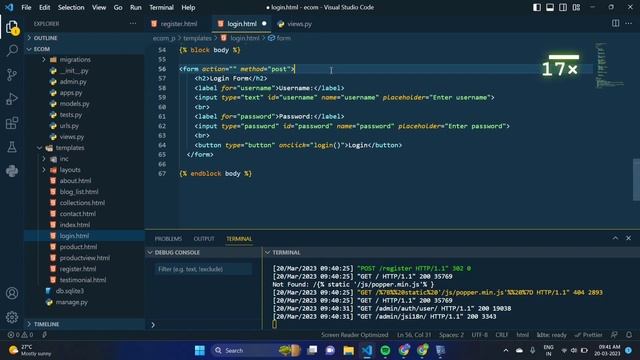The height and width of the screenshot is (360, 640).
Task: Open the Explorer view in activity bar
Action: (12, 28)
